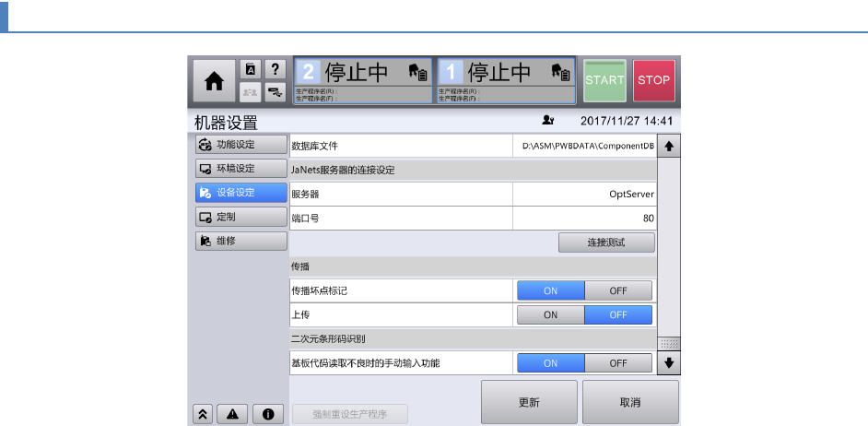Open the warning triangle alerts
The image size is (868, 426).
[232, 414]
